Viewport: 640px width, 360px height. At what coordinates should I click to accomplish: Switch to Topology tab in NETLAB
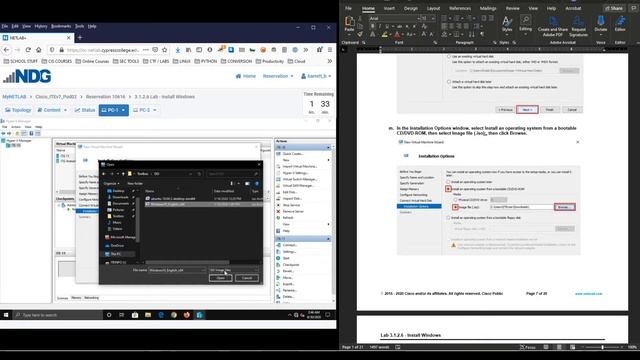(x=18, y=110)
